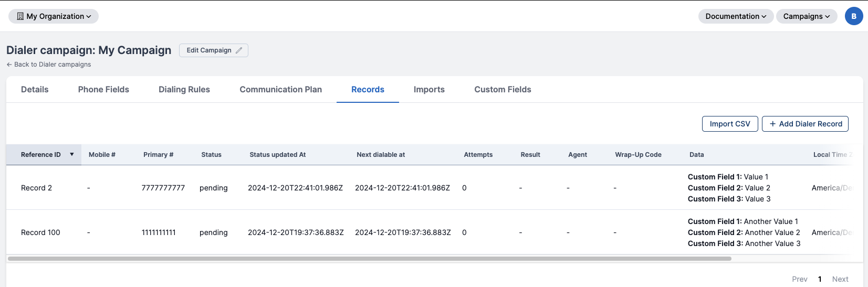Image resolution: width=868 pixels, height=287 pixels.
Task: Toggle sort arrow on Reference ID column
Action: [x=72, y=154]
